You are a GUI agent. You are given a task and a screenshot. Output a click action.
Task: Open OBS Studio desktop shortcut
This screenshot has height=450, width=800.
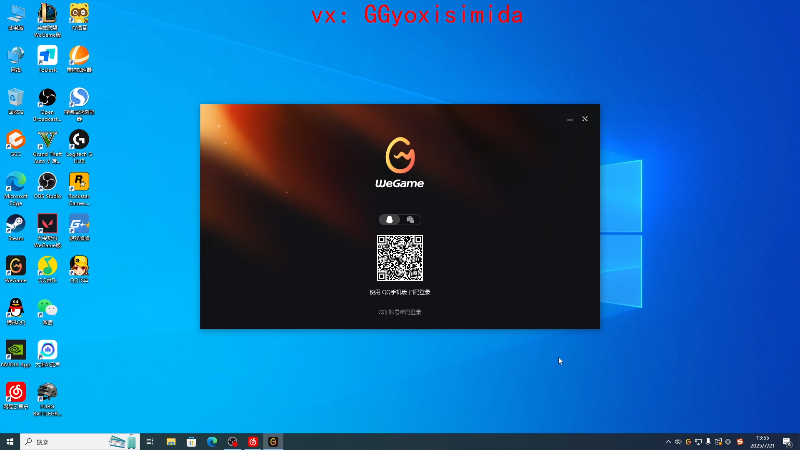[x=47, y=186]
